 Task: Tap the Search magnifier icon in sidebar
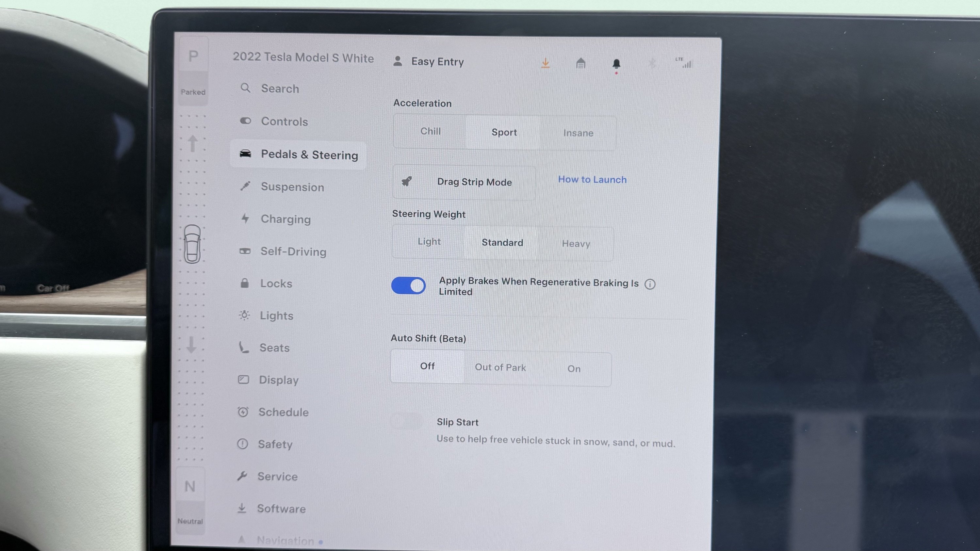[245, 88]
